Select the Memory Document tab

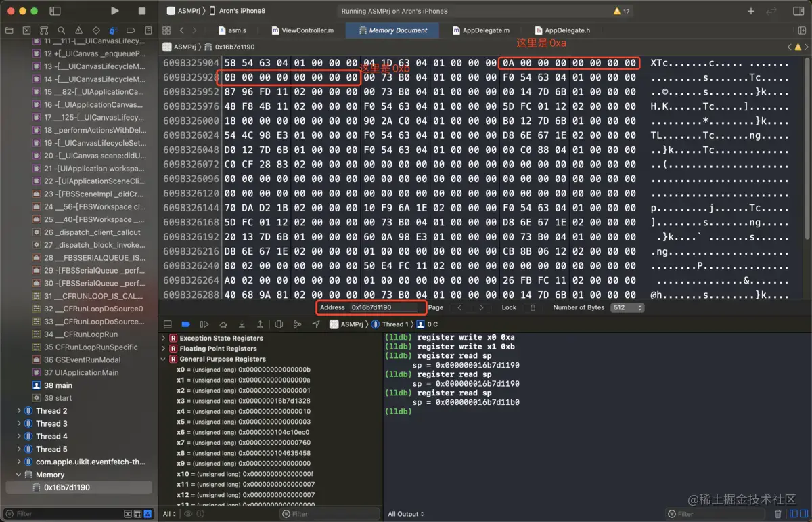pos(393,30)
